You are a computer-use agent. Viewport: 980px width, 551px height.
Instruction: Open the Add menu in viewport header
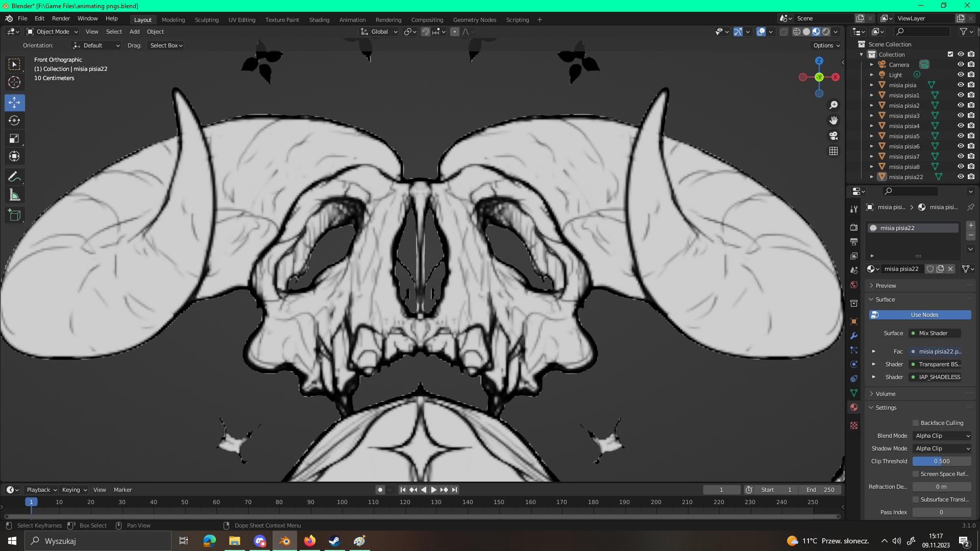click(134, 32)
